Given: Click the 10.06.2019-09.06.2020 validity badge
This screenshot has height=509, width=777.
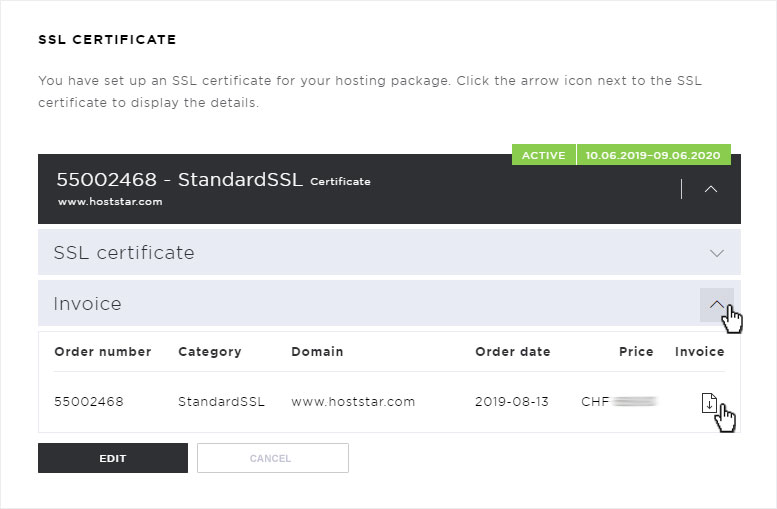Looking at the screenshot, I should pos(653,155).
